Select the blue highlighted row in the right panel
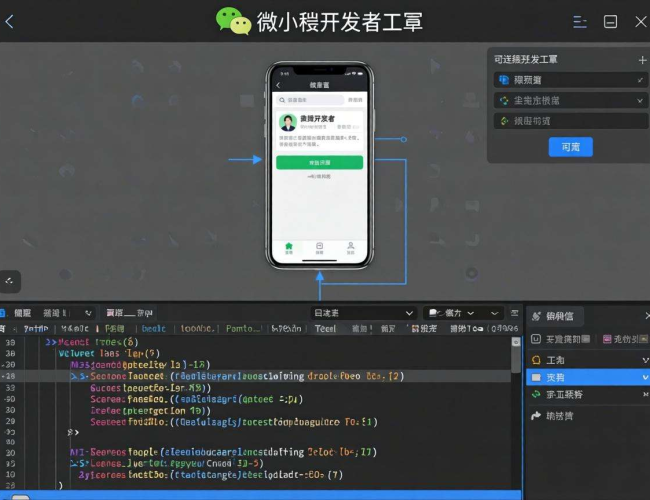The width and height of the screenshot is (650, 500). pyautogui.click(x=588, y=377)
